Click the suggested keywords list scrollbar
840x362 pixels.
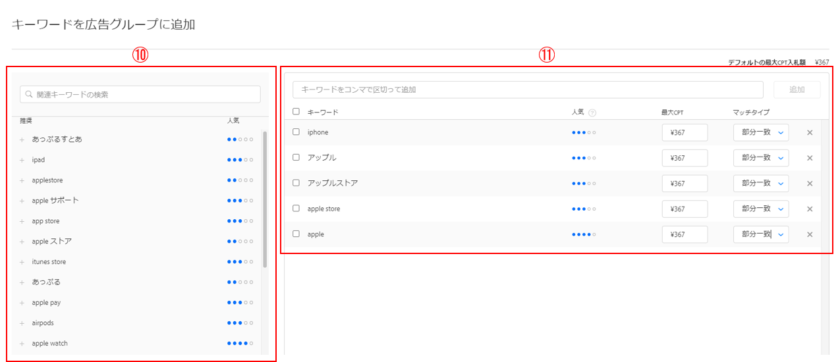tap(265, 199)
